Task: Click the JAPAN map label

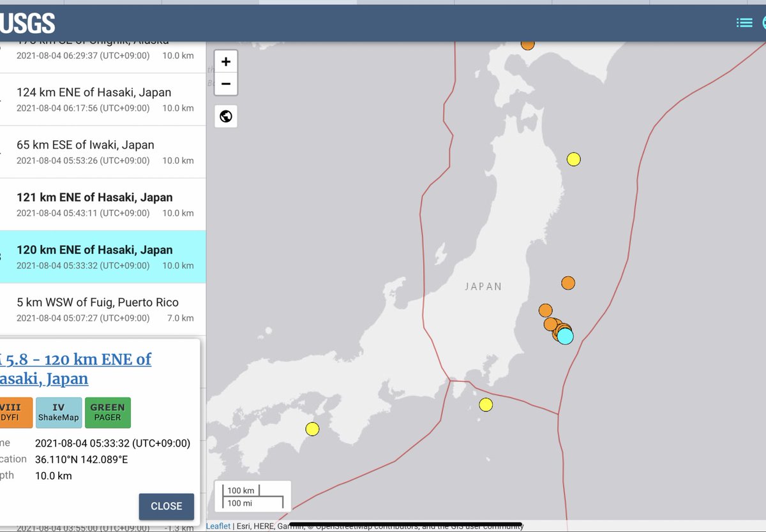Action: [x=483, y=287]
